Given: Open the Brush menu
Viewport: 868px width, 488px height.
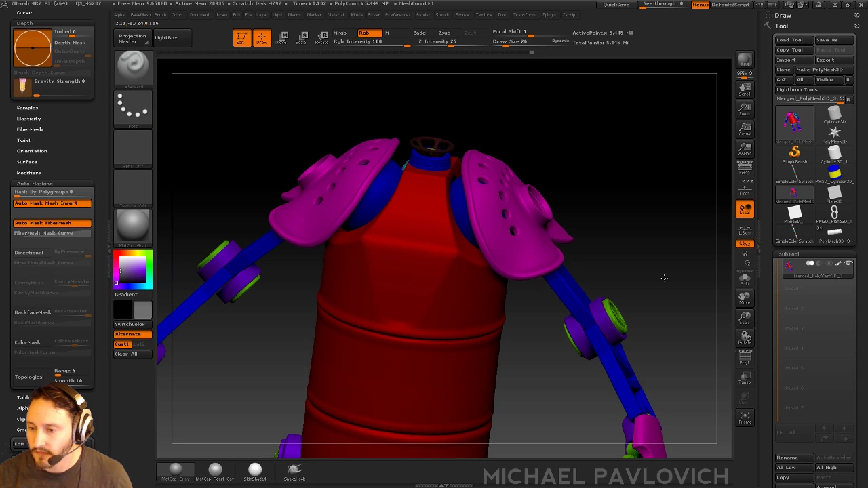Looking at the screenshot, I should pyautogui.click(x=159, y=15).
